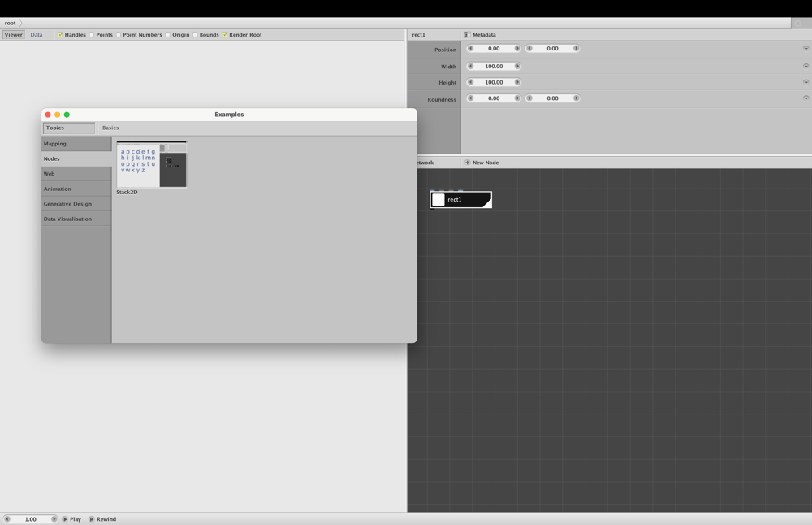Select Generative Design category
Image resolution: width=812 pixels, height=525 pixels.
pyautogui.click(x=76, y=204)
